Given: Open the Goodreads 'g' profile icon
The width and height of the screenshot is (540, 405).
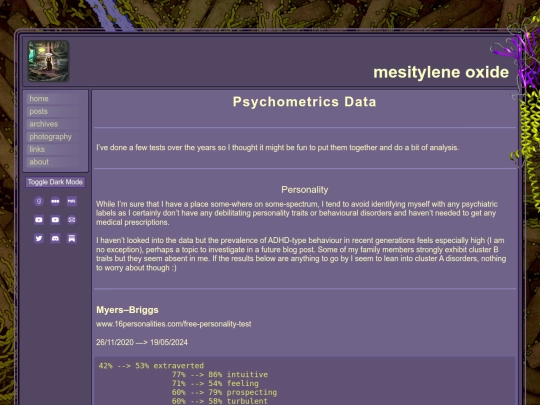Looking at the screenshot, I should click(39, 201).
